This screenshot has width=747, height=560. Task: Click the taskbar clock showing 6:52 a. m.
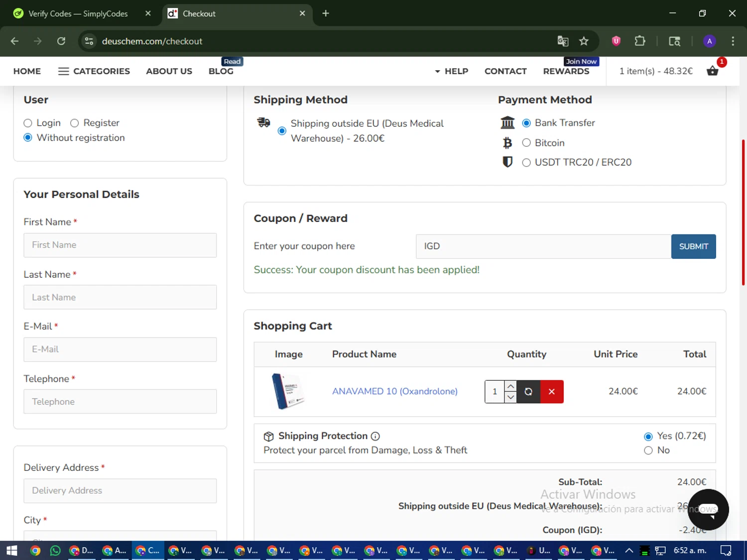pos(690,551)
